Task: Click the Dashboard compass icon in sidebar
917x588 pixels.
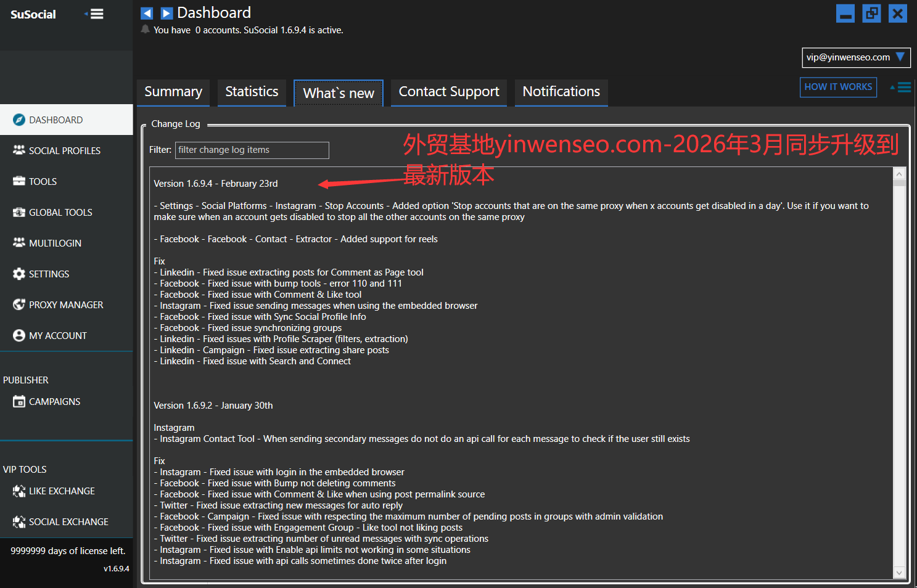Action: [19, 120]
